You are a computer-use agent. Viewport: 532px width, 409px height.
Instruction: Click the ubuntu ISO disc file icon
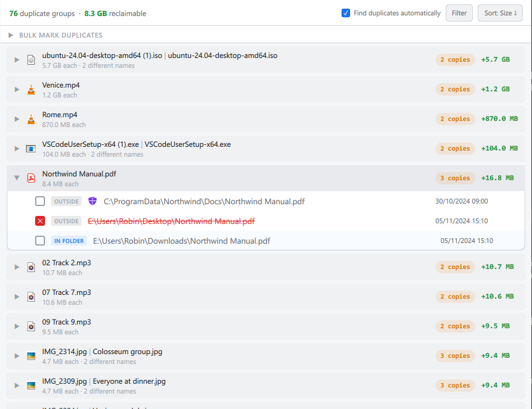(31, 60)
